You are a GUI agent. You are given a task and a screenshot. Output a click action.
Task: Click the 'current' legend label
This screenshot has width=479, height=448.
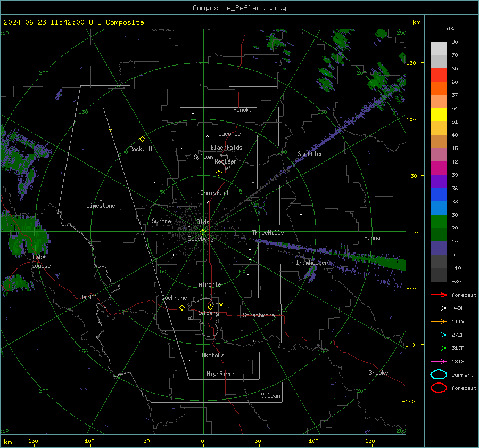pyautogui.click(x=463, y=374)
